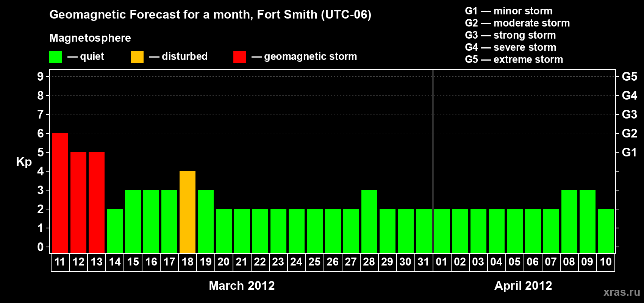Click the 'G3 — strong storm' legend line
The image size is (644, 303).
coord(510,35)
